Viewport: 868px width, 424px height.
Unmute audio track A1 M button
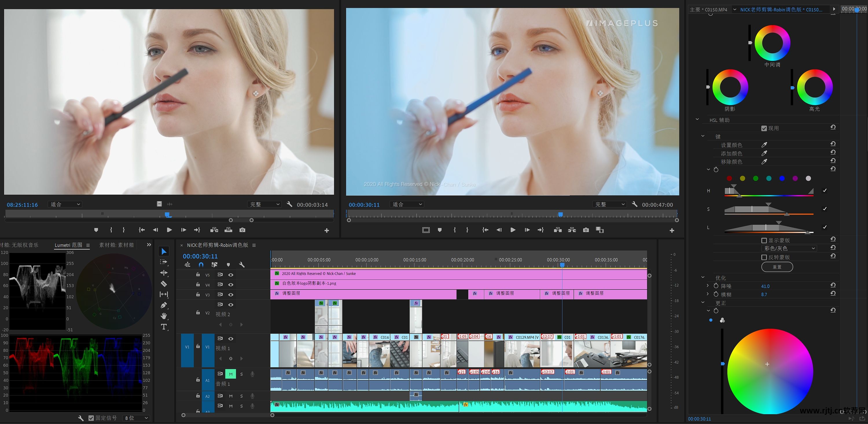(231, 374)
